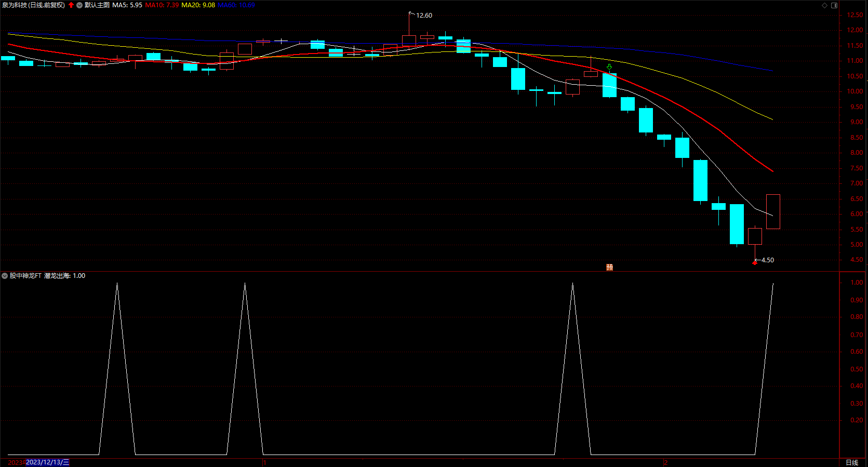Click the 潜龙出海: 1.00 value label
This screenshot has height=467, width=868.
(64, 276)
